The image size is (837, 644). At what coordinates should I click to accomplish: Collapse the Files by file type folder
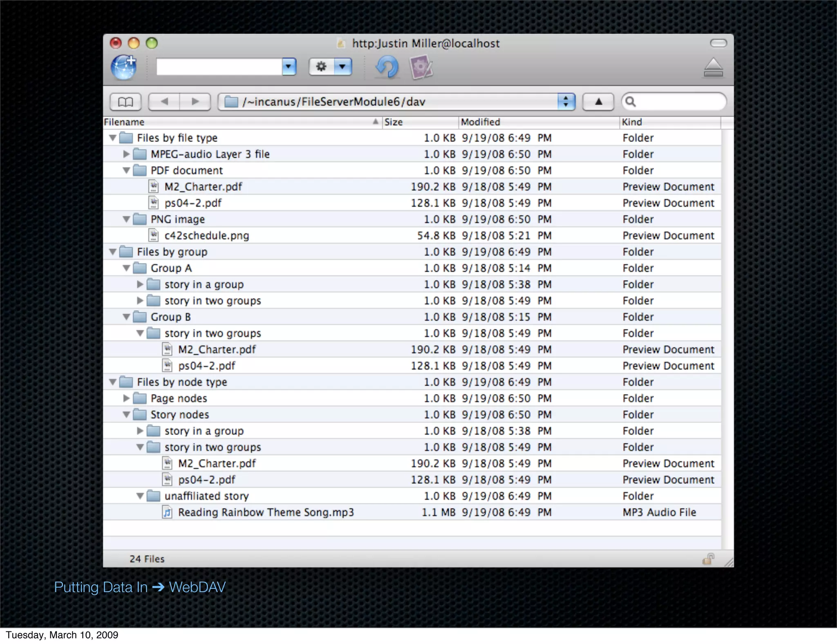113,138
